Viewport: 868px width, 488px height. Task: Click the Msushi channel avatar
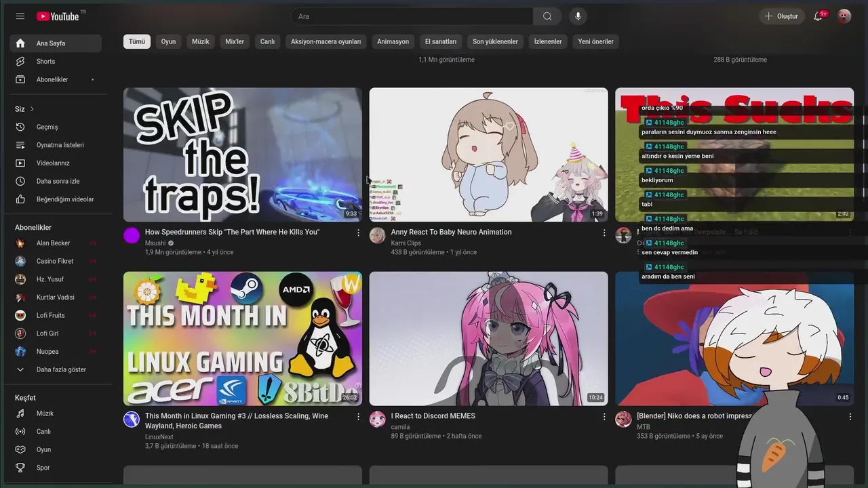(x=132, y=235)
